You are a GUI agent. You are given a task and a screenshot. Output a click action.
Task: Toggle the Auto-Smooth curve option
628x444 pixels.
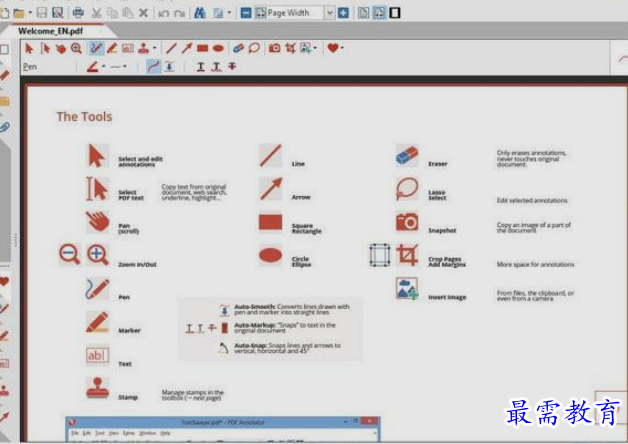(153, 66)
